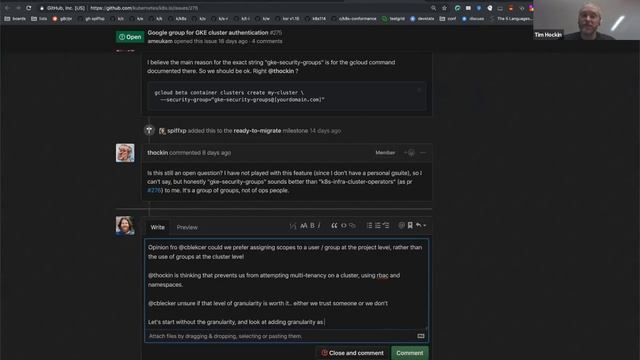Viewport: 640px width, 360px height.
Task: Click the '4 comments' text in the header
Action: (267, 41)
